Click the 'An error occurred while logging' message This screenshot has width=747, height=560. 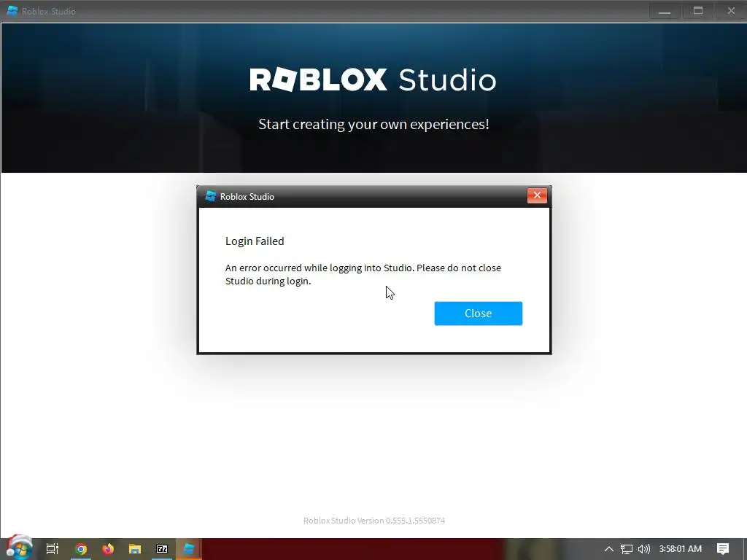[x=363, y=274]
